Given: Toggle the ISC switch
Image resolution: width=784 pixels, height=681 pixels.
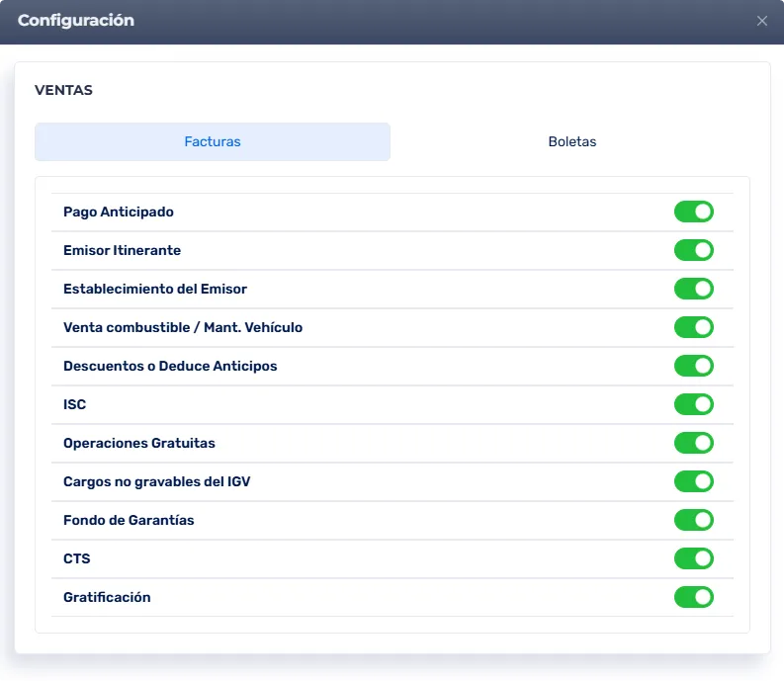Looking at the screenshot, I should point(693,404).
